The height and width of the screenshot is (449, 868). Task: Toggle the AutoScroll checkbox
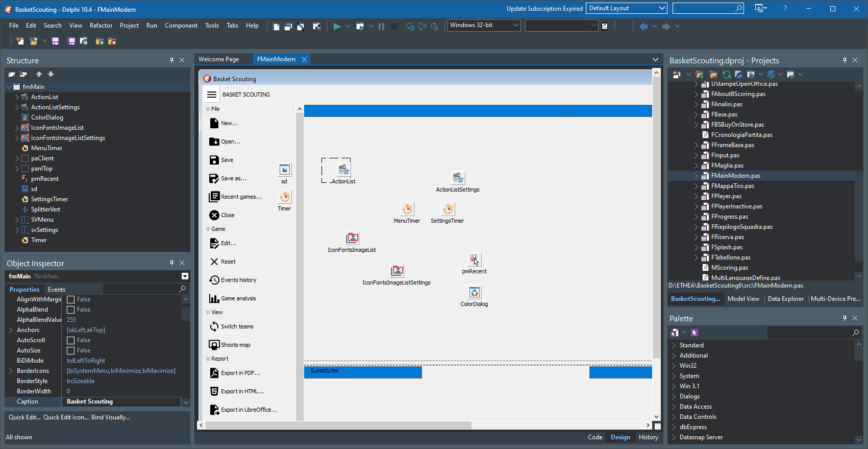point(71,341)
